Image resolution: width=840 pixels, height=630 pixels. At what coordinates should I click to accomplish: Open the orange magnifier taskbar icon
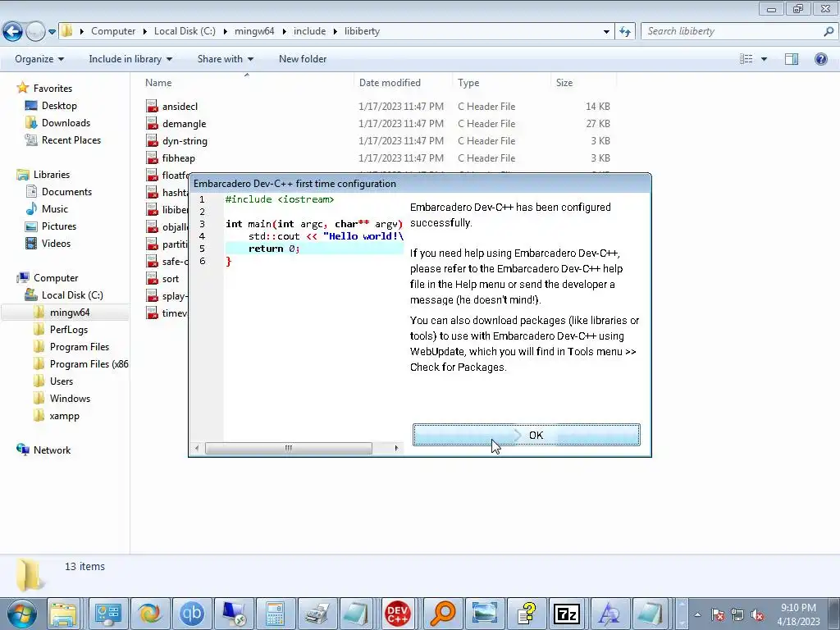(442, 614)
